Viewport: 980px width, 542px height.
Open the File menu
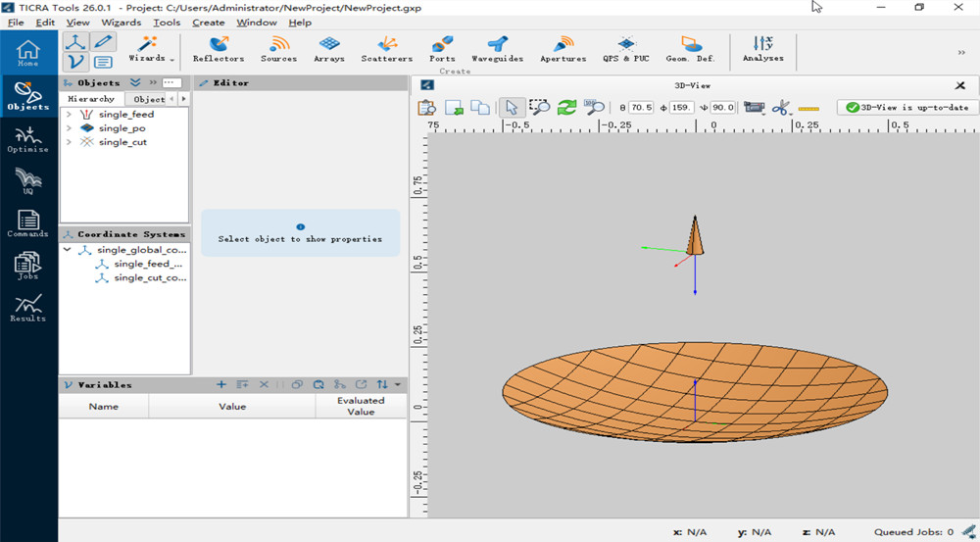pyautogui.click(x=16, y=23)
